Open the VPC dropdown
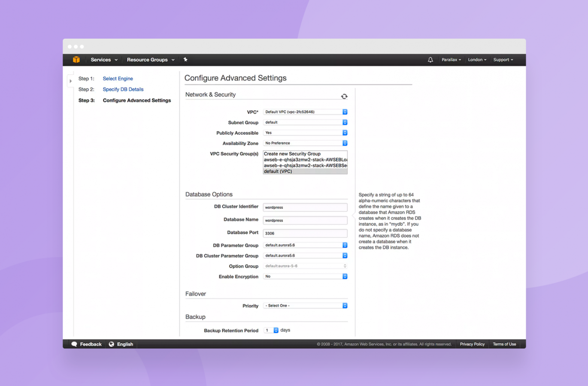 [x=305, y=112]
